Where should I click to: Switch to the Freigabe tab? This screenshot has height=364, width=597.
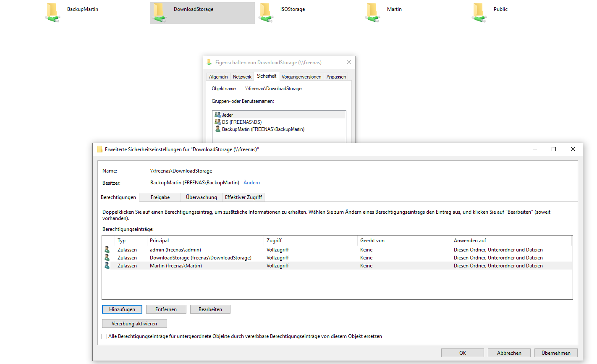[x=160, y=197]
